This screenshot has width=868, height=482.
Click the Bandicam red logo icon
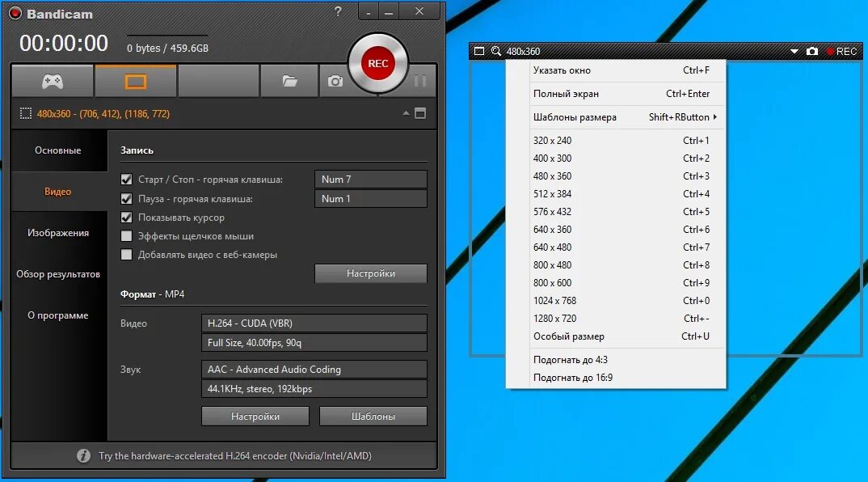tap(15, 13)
